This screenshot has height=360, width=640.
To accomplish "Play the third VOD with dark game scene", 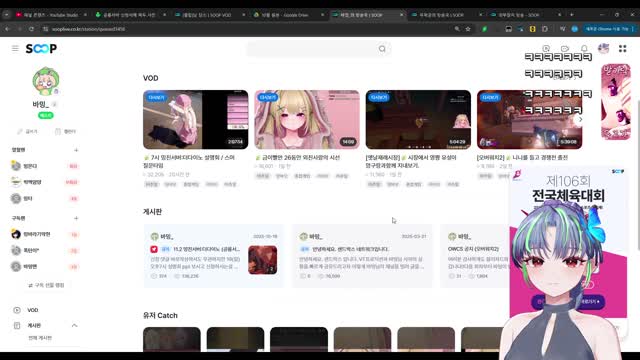I will point(418,120).
